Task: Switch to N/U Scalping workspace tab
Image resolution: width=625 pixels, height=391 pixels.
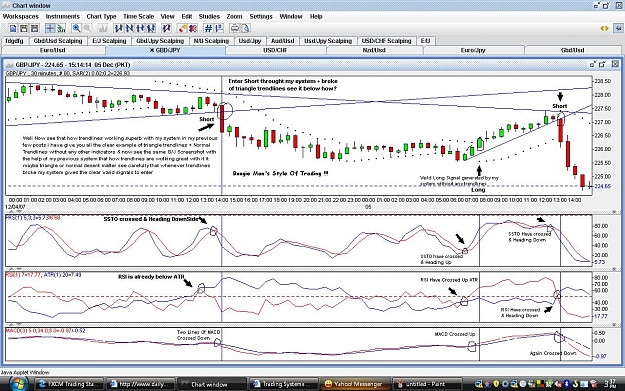Action: tap(211, 41)
